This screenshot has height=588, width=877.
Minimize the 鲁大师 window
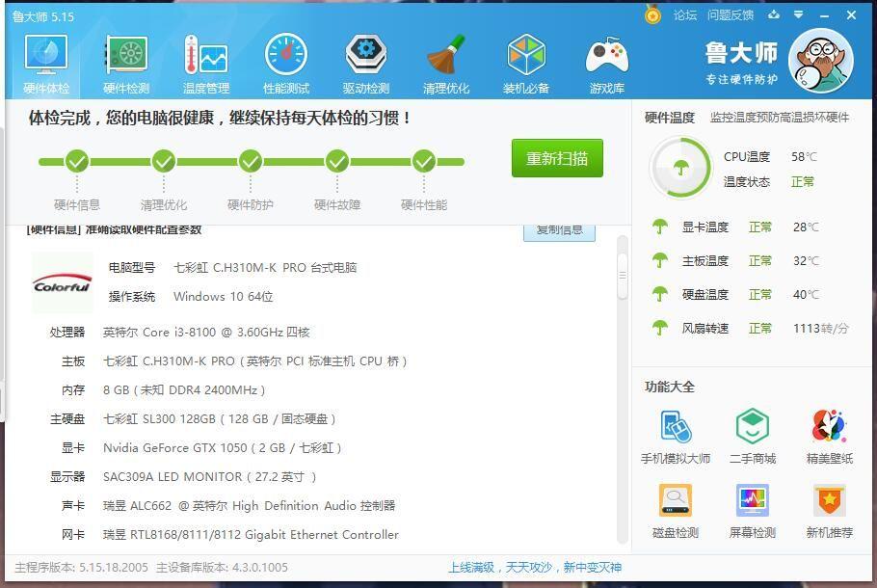pos(824,15)
